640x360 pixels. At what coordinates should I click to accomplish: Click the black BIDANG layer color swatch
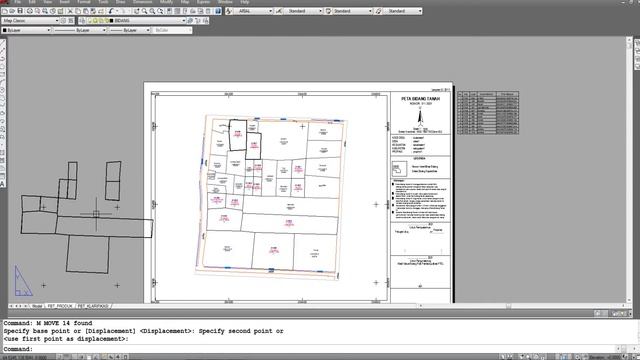point(111,20)
